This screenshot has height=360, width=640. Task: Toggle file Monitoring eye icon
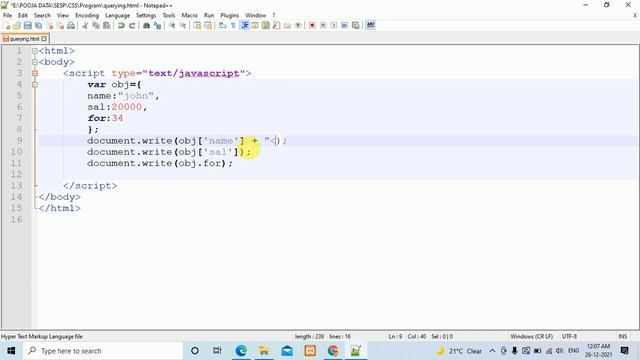[x=298, y=25]
